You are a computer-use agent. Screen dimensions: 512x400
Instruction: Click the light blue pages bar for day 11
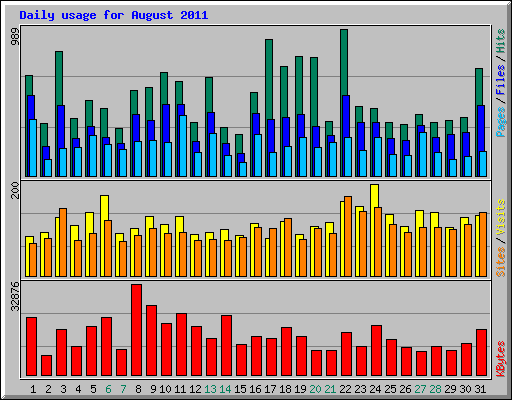pyautogui.click(x=183, y=146)
